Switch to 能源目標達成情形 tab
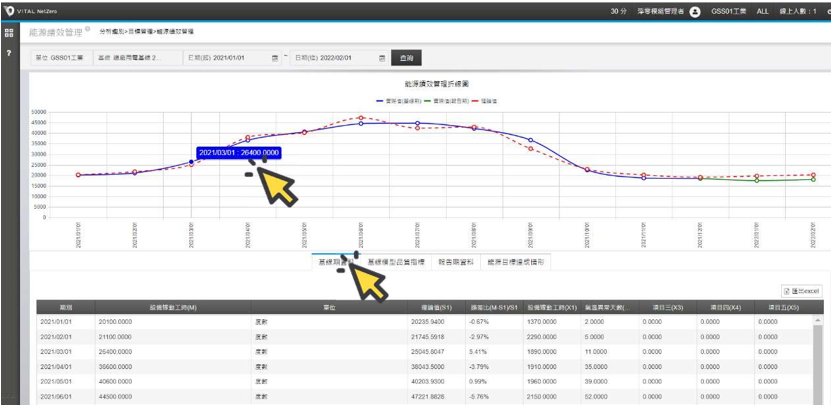The height and width of the screenshot is (405, 831). click(x=515, y=262)
